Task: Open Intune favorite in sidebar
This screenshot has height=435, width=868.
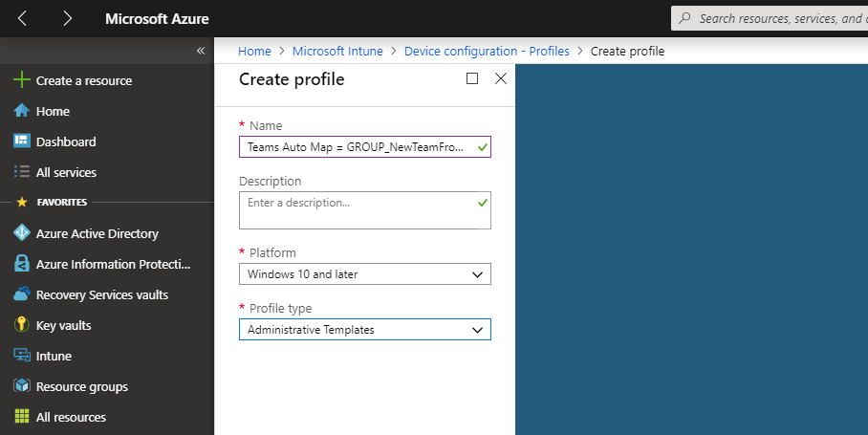Action: coord(54,356)
